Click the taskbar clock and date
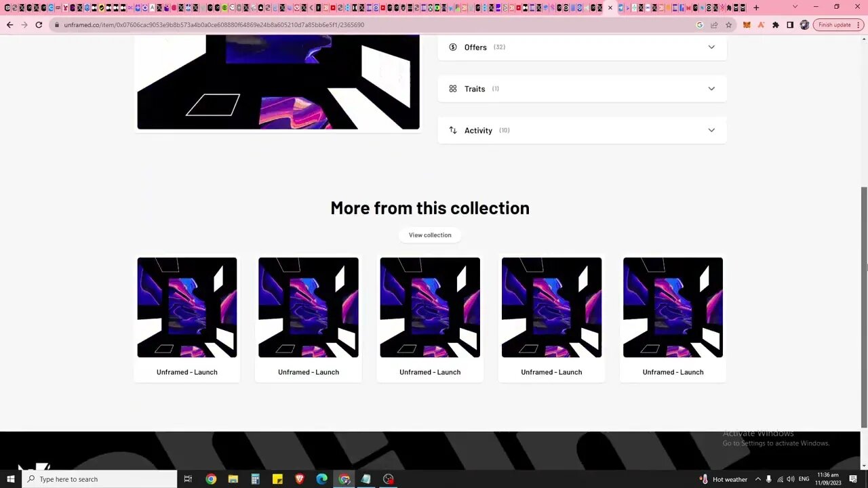 click(828, 479)
